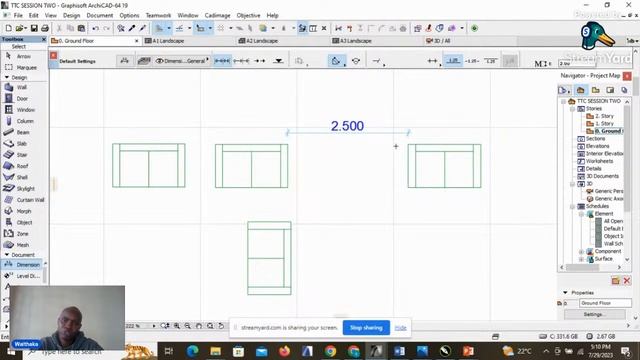Select the Object tool
Image resolution: width=640 pixels, height=360 pixels.
coord(24,222)
